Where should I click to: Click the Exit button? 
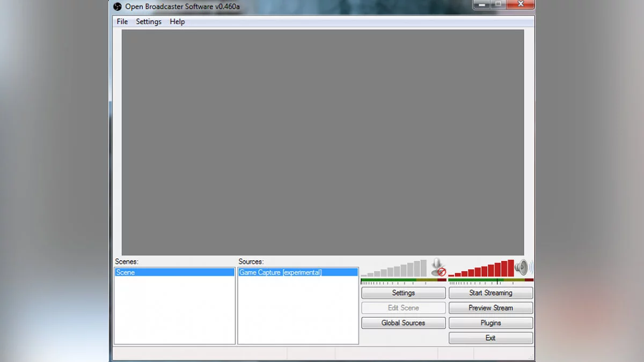point(491,338)
